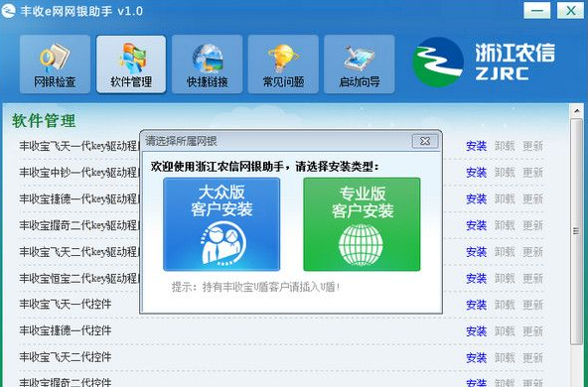Click the 浙江农信 ZJRC logo
The height and width of the screenshot is (387, 588).
pos(484,62)
